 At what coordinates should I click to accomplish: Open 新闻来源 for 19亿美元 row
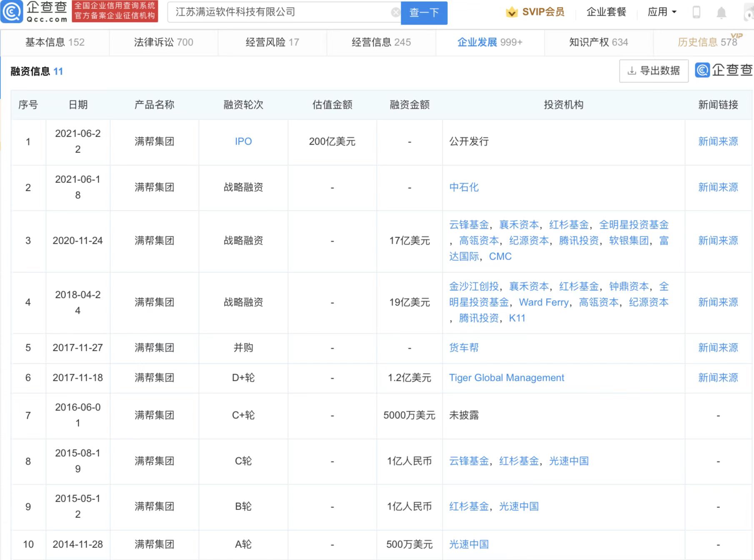(718, 302)
